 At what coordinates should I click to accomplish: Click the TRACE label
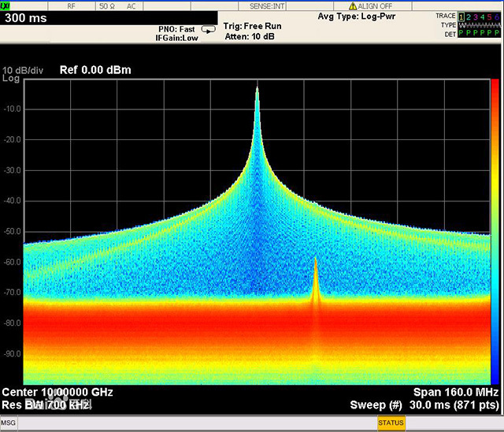click(x=446, y=16)
